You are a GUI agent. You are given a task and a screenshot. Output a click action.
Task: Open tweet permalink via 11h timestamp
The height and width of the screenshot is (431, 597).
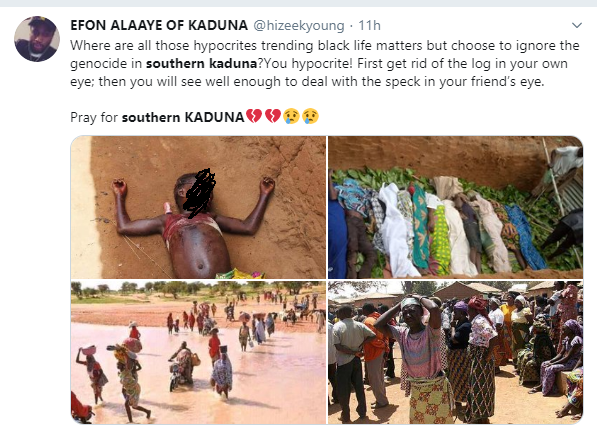(369, 26)
